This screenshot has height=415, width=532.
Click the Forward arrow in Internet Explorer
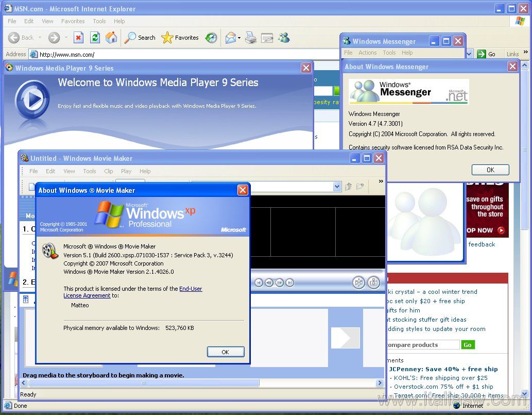(x=54, y=38)
